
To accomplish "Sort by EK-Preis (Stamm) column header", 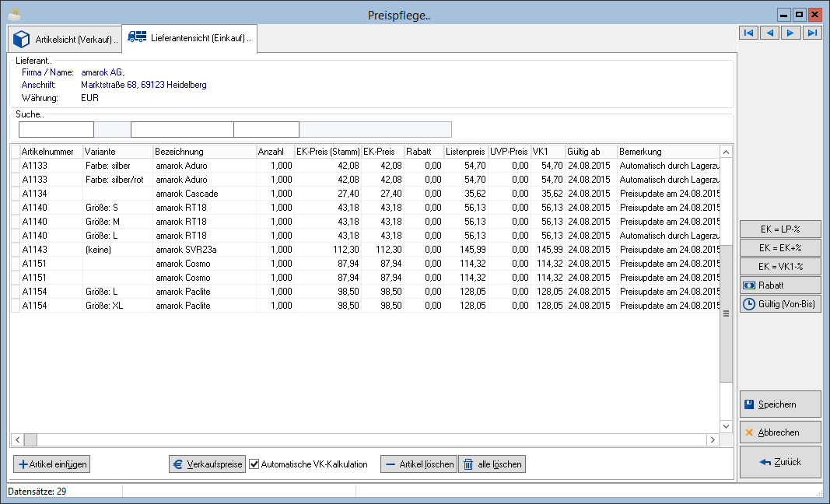I will [328, 152].
